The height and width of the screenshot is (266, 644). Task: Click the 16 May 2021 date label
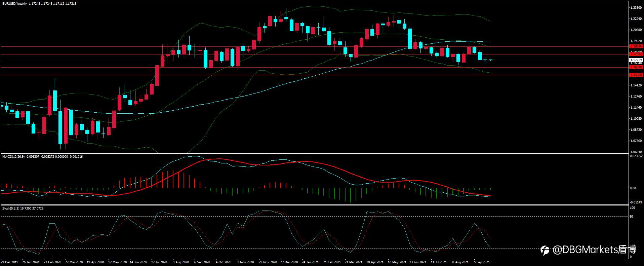coord(397,262)
